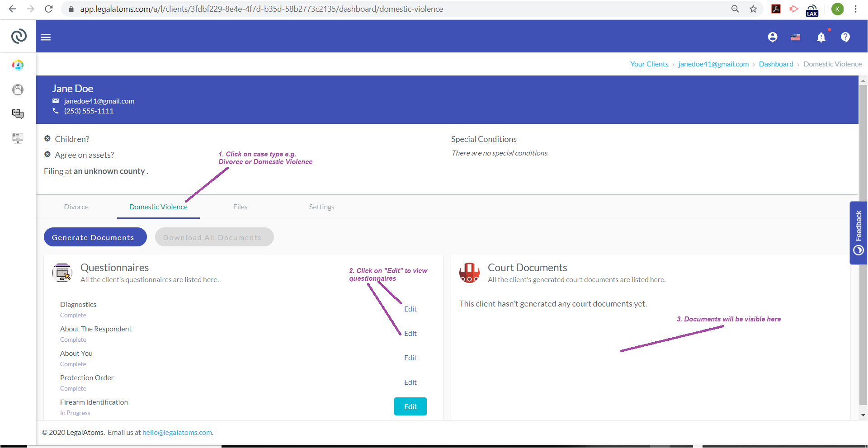
Task: Go forward with the browser forward arrow
Action: 30,9
